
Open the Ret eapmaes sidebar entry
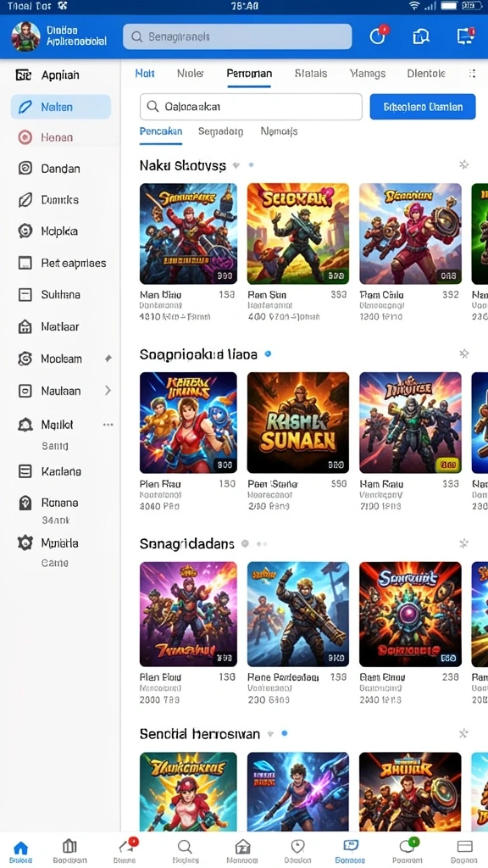(x=61, y=263)
